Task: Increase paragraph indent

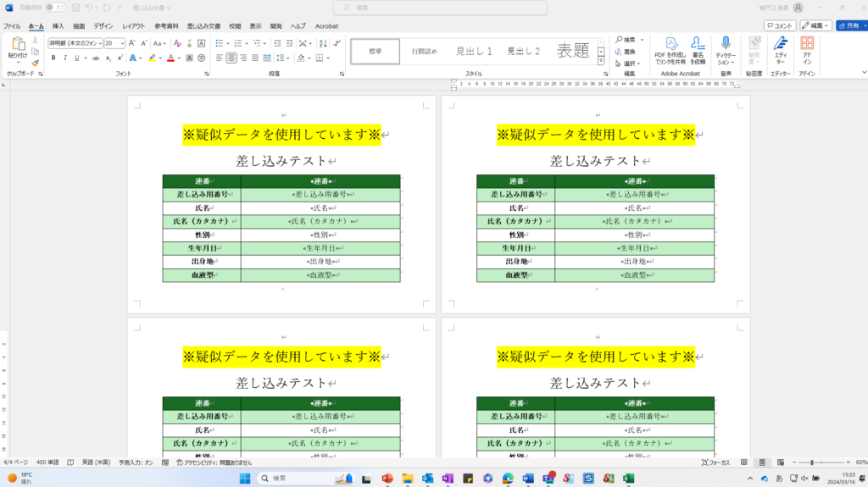Action: pyautogui.click(x=289, y=43)
